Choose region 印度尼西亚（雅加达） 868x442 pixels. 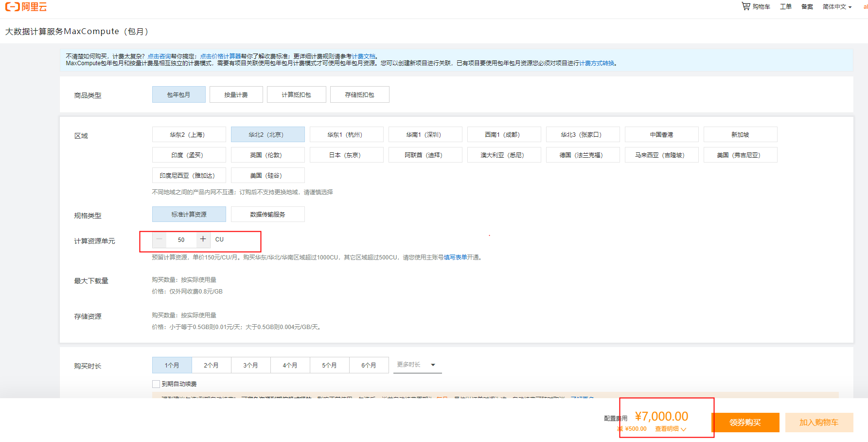tap(189, 175)
